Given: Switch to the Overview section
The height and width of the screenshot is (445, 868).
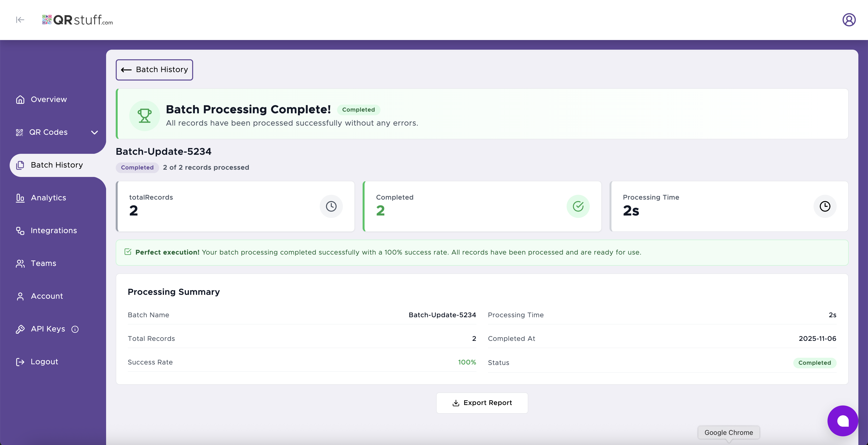Looking at the screenshot, I should pyautogui.click(x=48, y=99).
